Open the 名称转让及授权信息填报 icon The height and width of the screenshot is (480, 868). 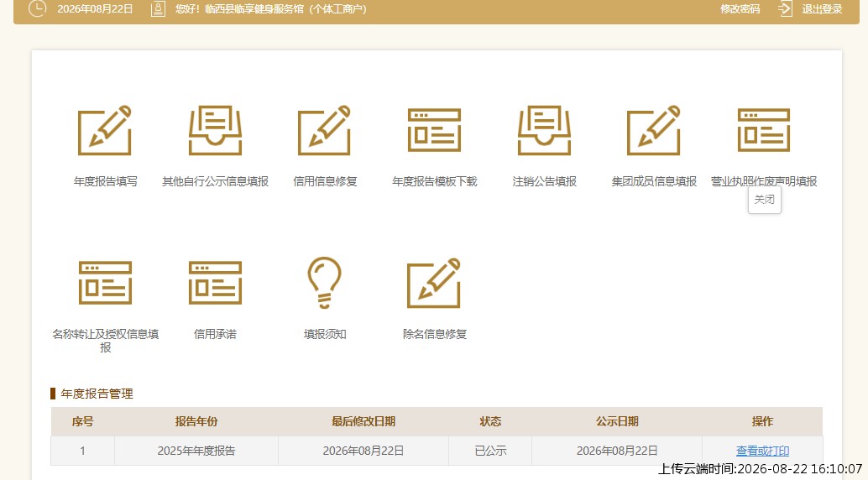tap(105, 283)
